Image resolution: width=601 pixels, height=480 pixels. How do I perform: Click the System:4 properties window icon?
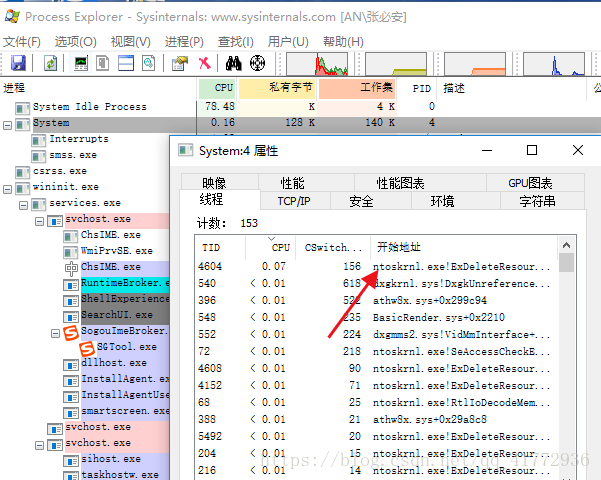pyautogui.click(x=186, y=150)
